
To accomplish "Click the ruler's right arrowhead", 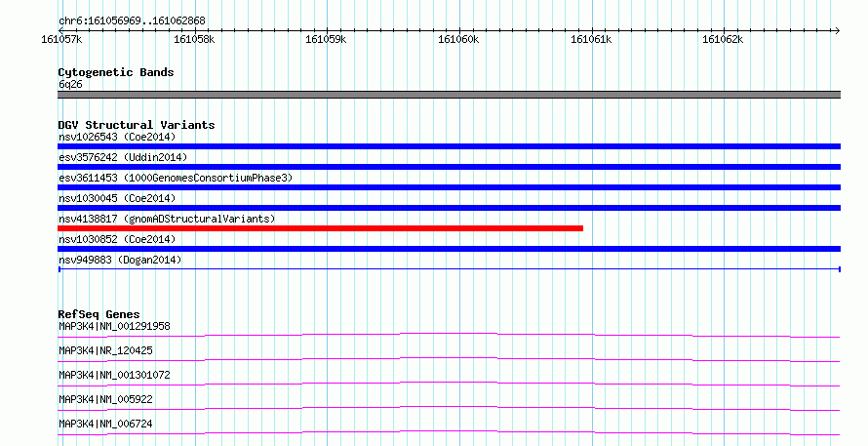I will 837,30.
